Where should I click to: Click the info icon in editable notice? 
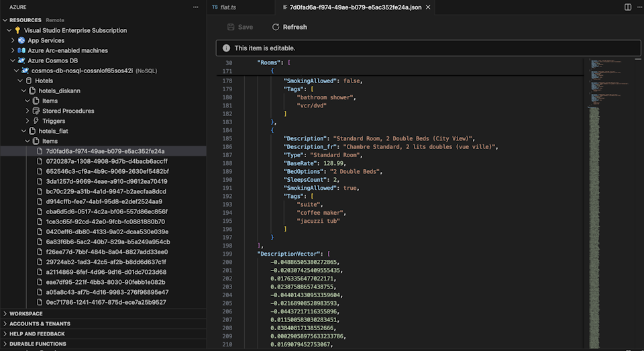pos(226,48)
